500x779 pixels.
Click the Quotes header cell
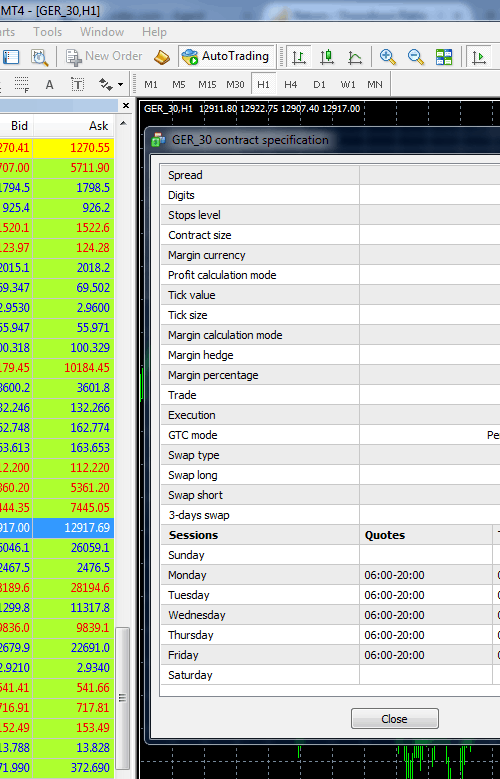[x=426, y=535]
